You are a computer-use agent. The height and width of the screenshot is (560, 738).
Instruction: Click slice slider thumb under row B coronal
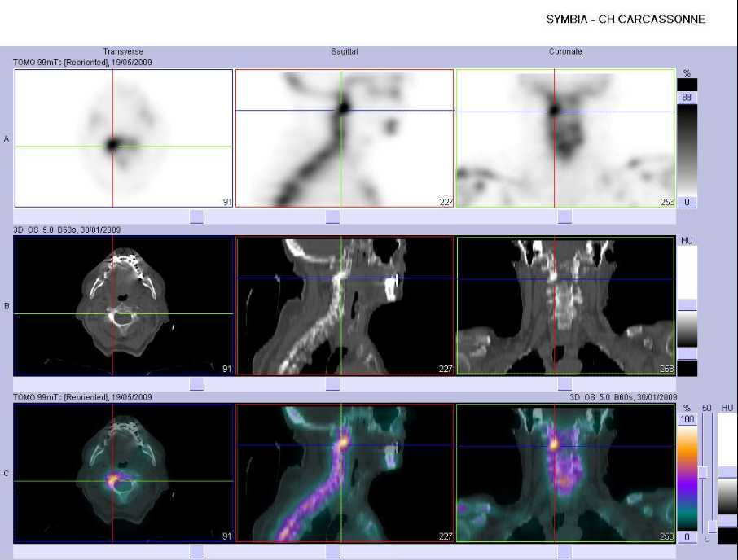(x=564, y=383)
